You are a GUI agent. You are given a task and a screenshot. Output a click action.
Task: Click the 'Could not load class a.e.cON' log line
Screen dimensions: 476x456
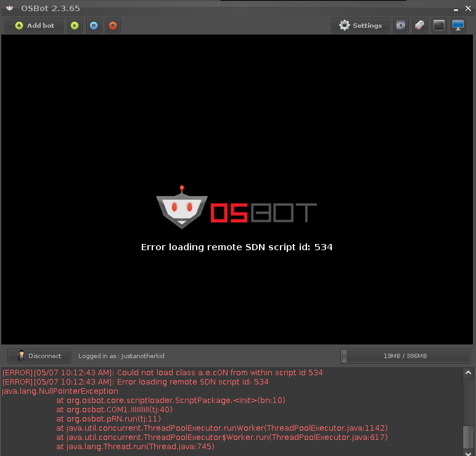pyautogui.click(x=162, y=373)
